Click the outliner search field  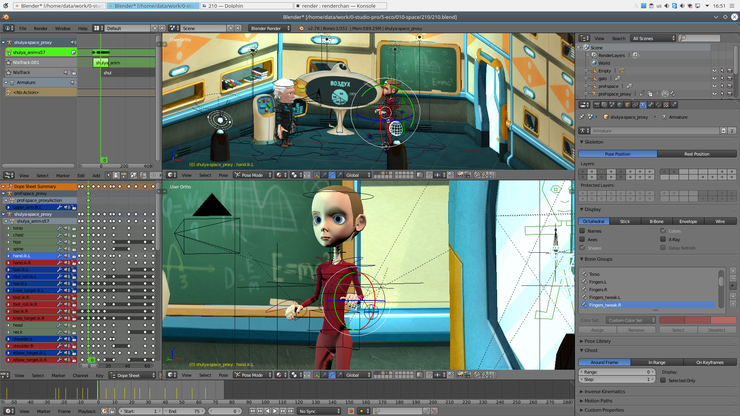699,38
